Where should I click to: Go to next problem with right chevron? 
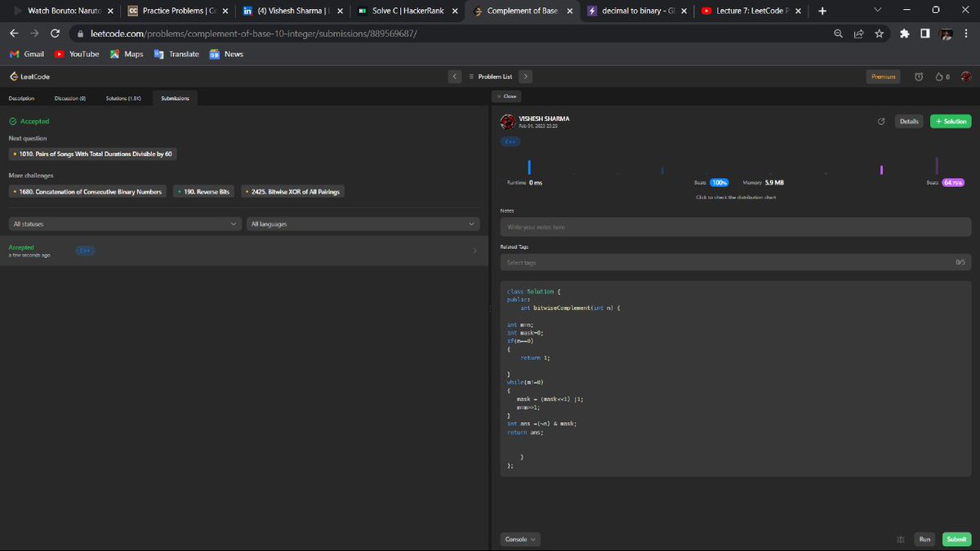tap(525, 77)
